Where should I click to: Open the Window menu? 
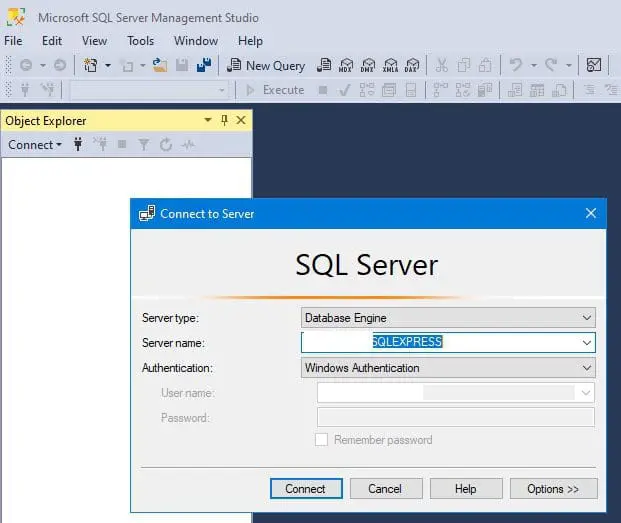click(x=196, y=41)
